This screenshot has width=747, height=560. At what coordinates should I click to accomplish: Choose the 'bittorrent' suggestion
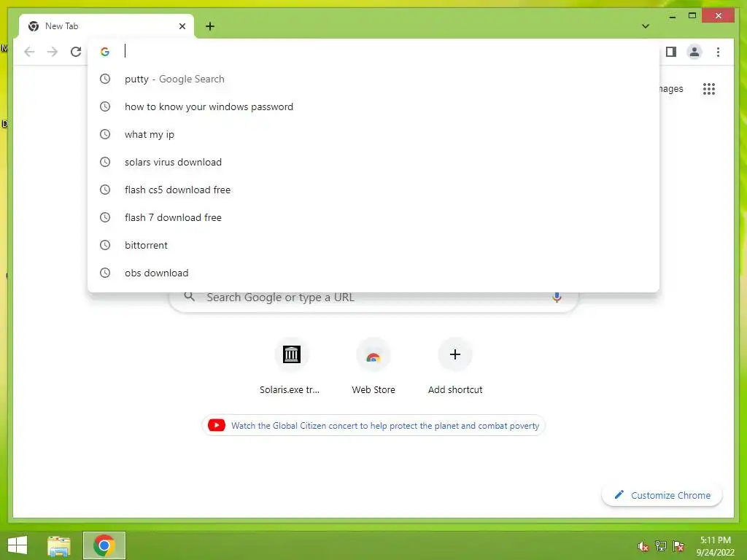pyautogui.click(x=373, y=245)
